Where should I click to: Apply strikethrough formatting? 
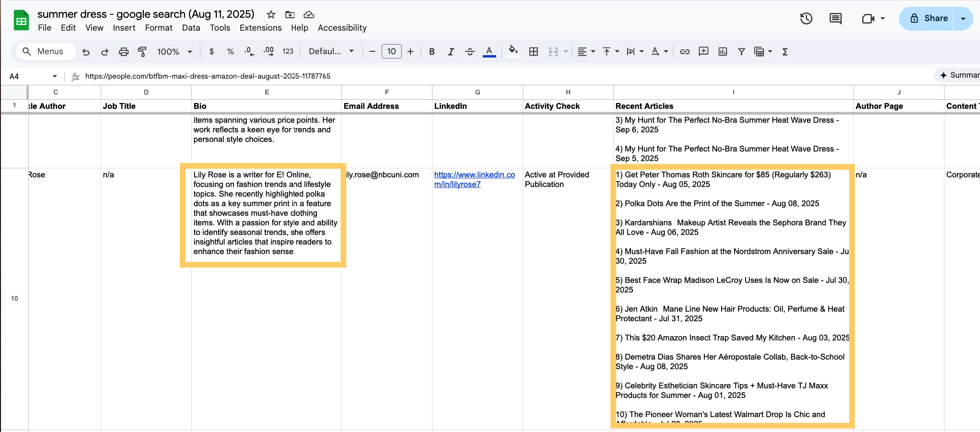click(x=470, y=51)
